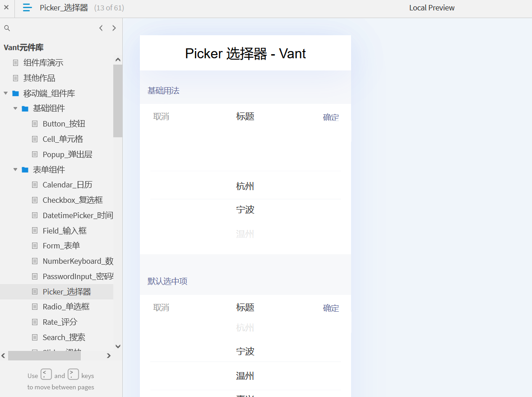Click the sitemap horizontal scrollbar thumb
This screenshot has width=532, height=397.
click(45, 355)
